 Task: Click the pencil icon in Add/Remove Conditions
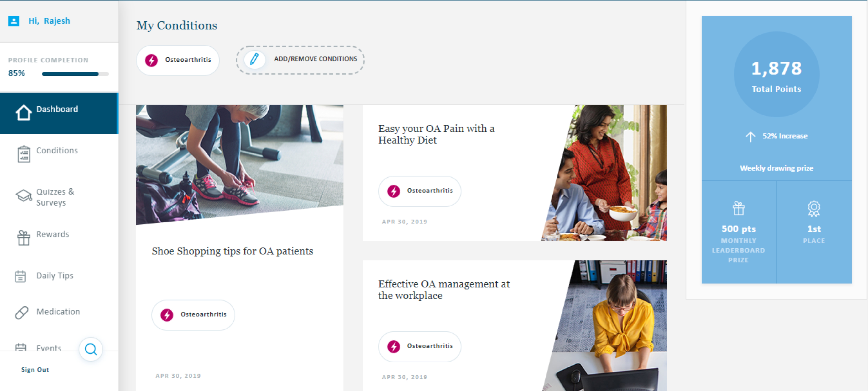pyautogui.click(x=254, y=59)
